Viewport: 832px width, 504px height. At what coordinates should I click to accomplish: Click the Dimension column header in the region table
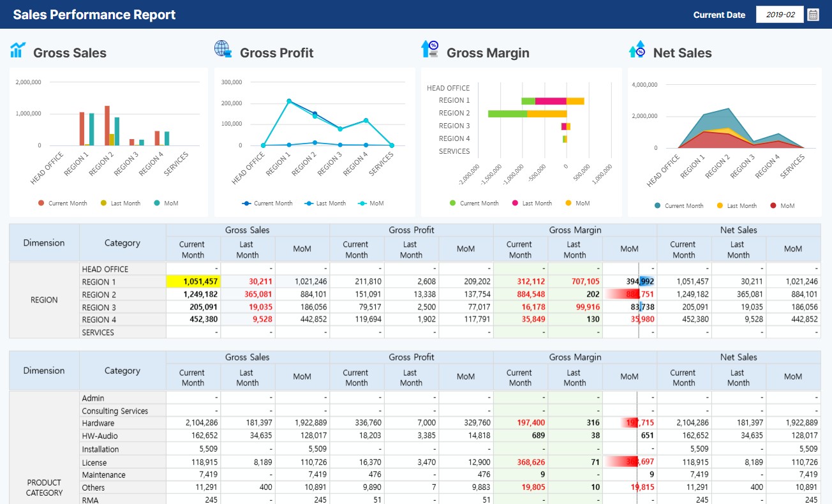[43, 242]
